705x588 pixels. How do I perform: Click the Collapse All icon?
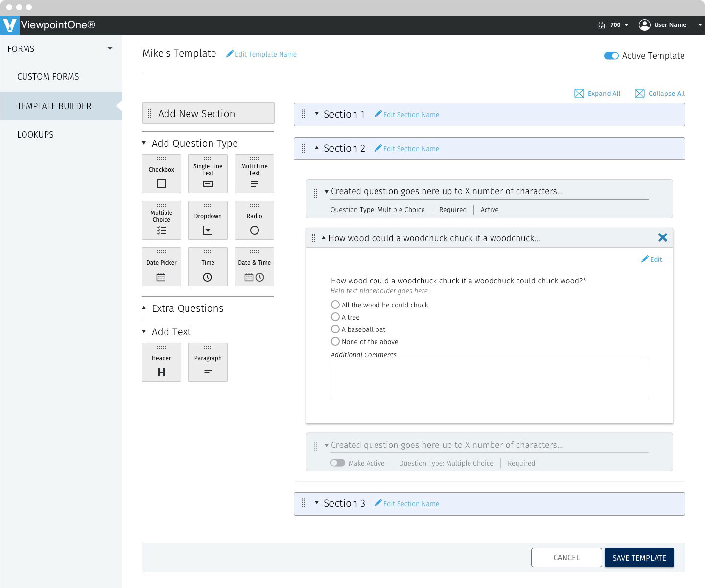[639, 94]
